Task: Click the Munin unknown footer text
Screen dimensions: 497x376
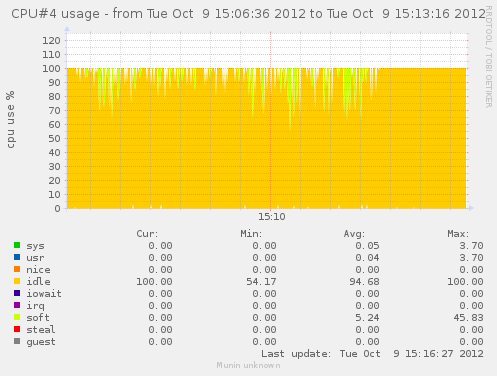Action: click(x=248, y=366)
